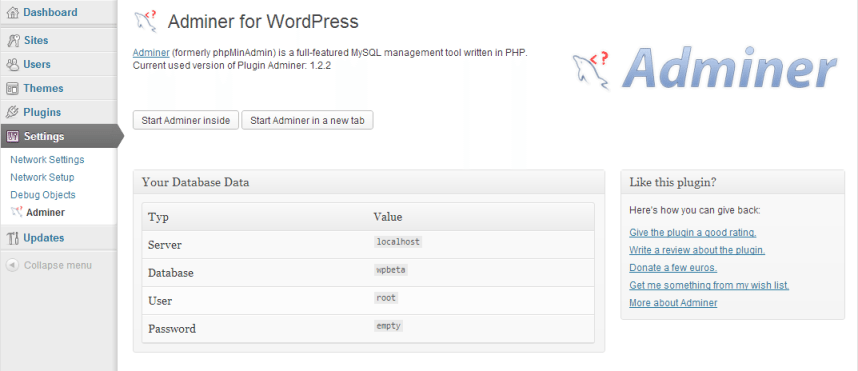Open the Themes menu
This screenshot has width=858, height=371.
pyautogui.click(x=43, y=89)
